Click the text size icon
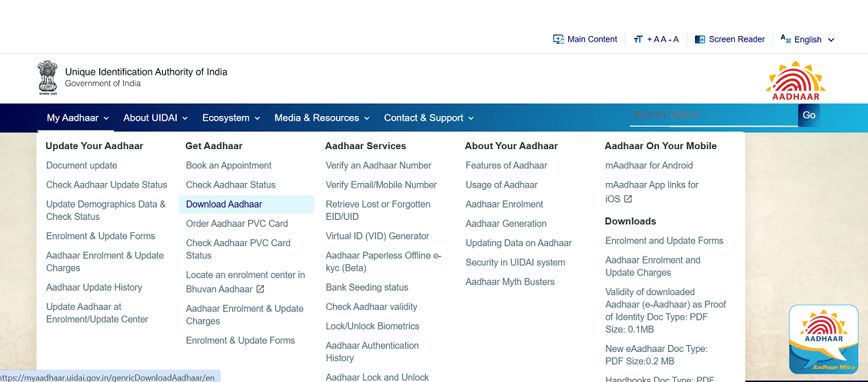The width and height of the screenshot is (868, 382). pos(638,39)
